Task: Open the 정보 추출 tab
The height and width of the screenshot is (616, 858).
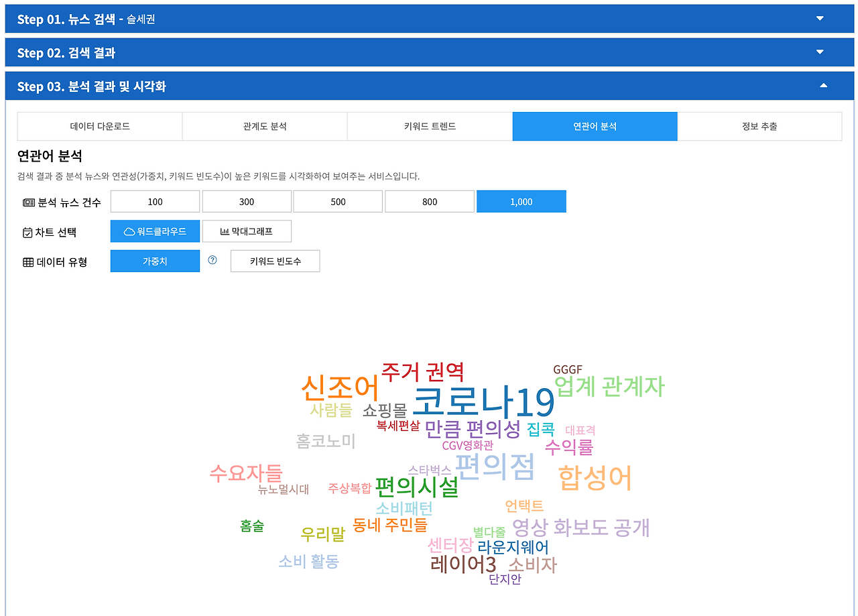Action: (x=759, y=126)
